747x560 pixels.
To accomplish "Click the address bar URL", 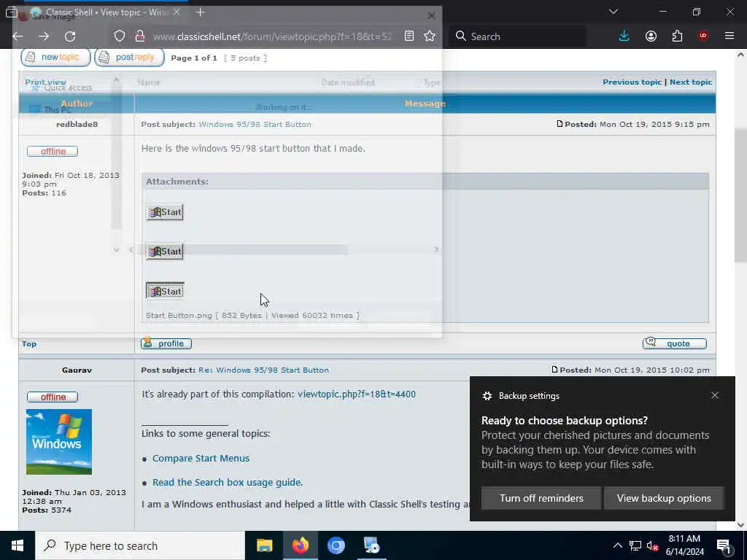I will [272, 36].
